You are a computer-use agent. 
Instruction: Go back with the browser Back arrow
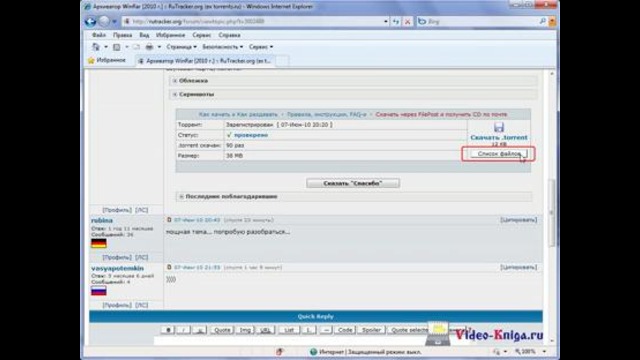(x=90, y=21)
